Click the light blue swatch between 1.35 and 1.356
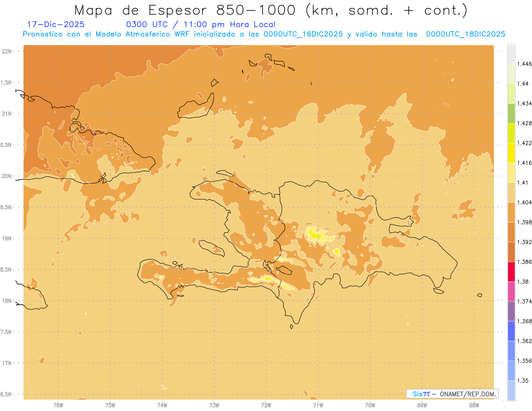 511,371
